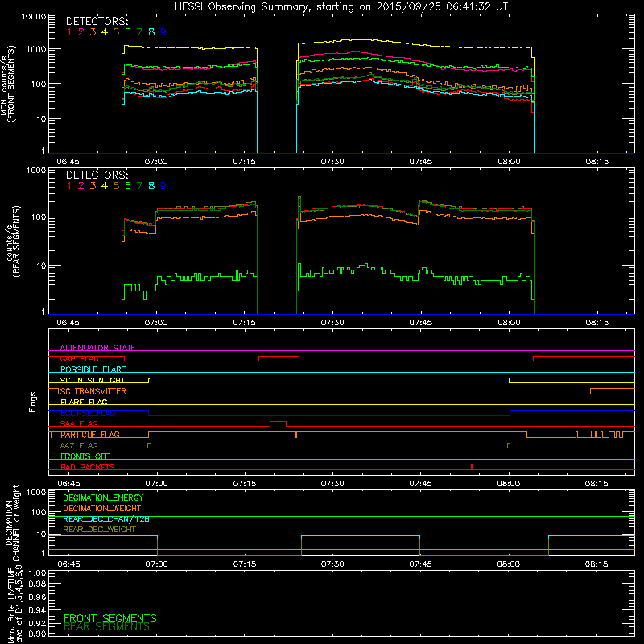The width and height of the screenshot is (644, 644).
Task: Click the red BAD_PACKETS tick near 07:53
Action: (472, 467)
